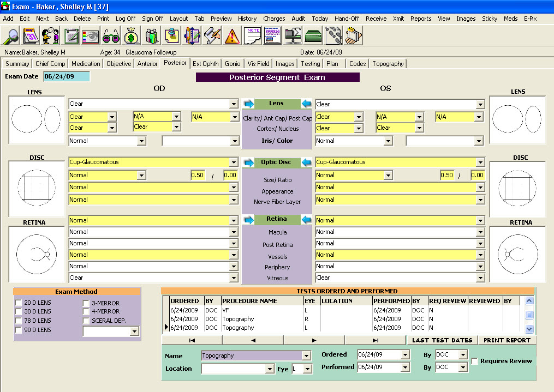Viewport: 554px width, 392px height.
Task: Click the right-pointing blue arrow beside Retina
Action: (249, 220)
